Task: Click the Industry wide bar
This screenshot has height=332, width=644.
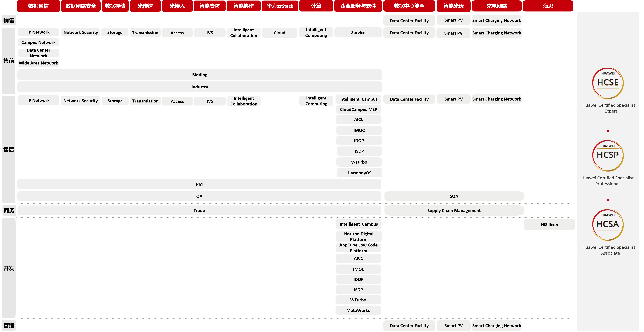Action: point(200,87)
